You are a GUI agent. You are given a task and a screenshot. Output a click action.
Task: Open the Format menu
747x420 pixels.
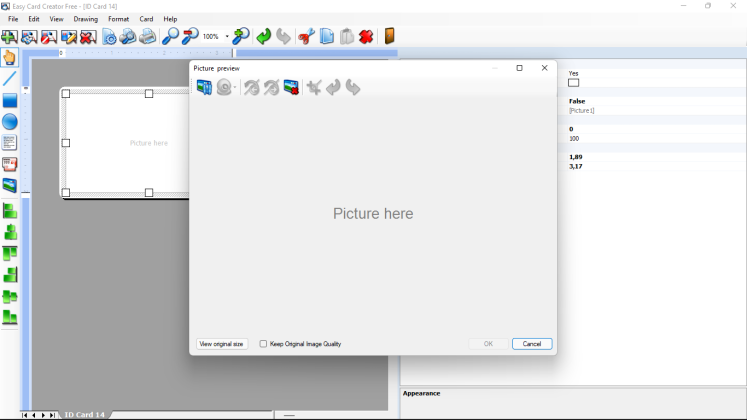point(118,19)
